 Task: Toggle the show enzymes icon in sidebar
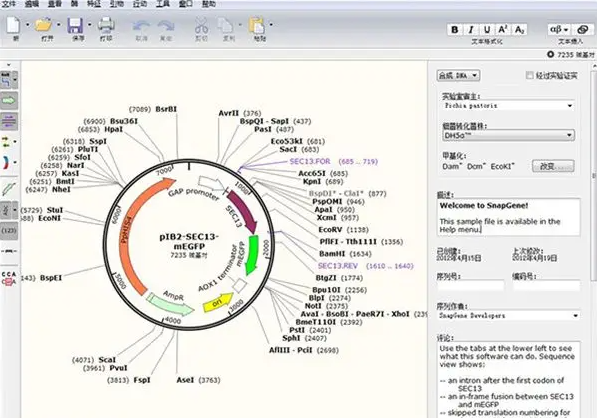click(6, 80)
